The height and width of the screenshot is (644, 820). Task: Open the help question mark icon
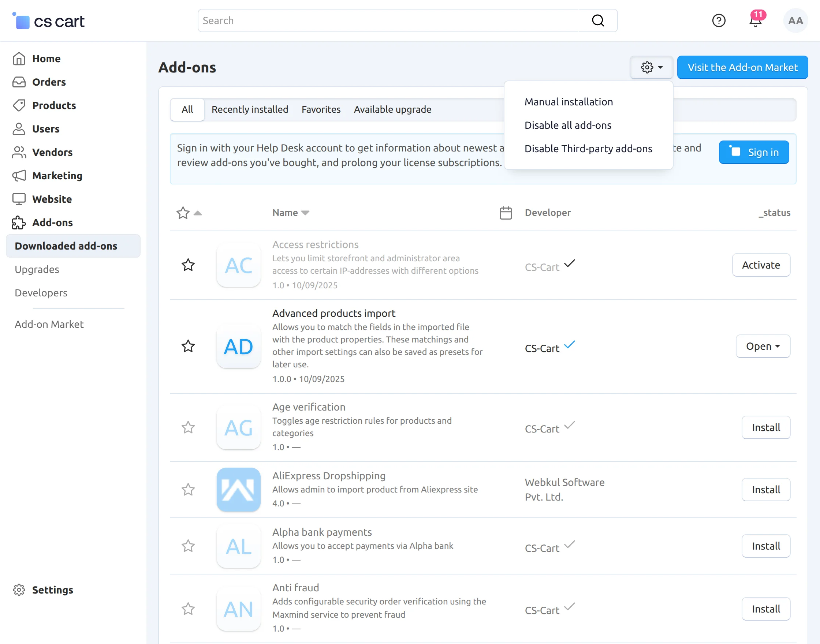click(x=719, y=21)
